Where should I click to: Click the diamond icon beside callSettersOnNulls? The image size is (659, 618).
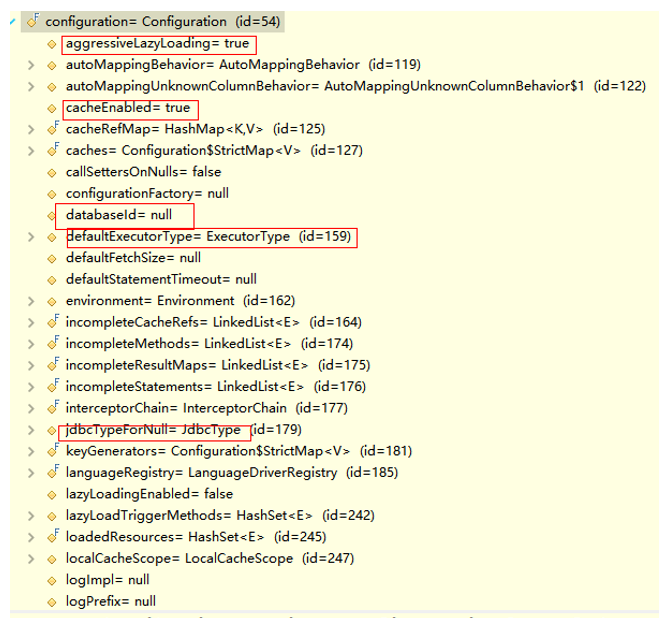[x=52, y=173]
